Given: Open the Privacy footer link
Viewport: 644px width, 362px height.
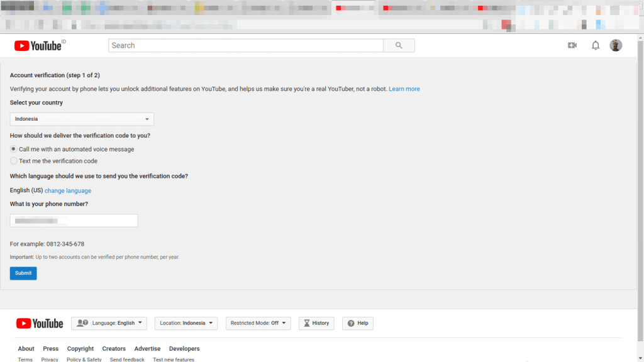Looking at the screenshot, I should tap(50, 359).
